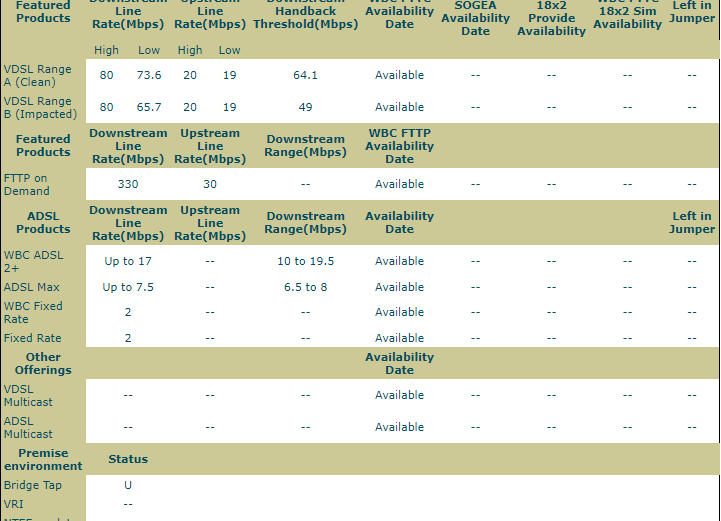Click Downstream Range(Mbps) header in ADSL section
This screenshot has height=521, width=721.
[305, 223]
